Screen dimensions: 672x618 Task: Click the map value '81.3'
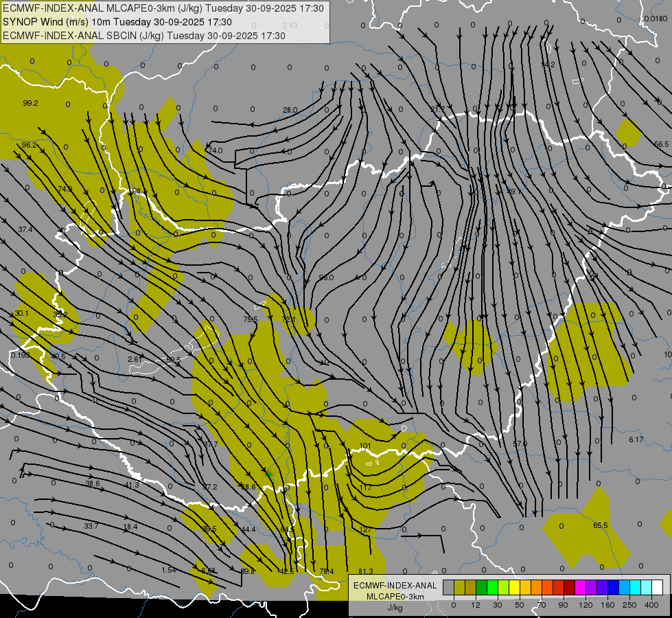(x=366, y=571)
